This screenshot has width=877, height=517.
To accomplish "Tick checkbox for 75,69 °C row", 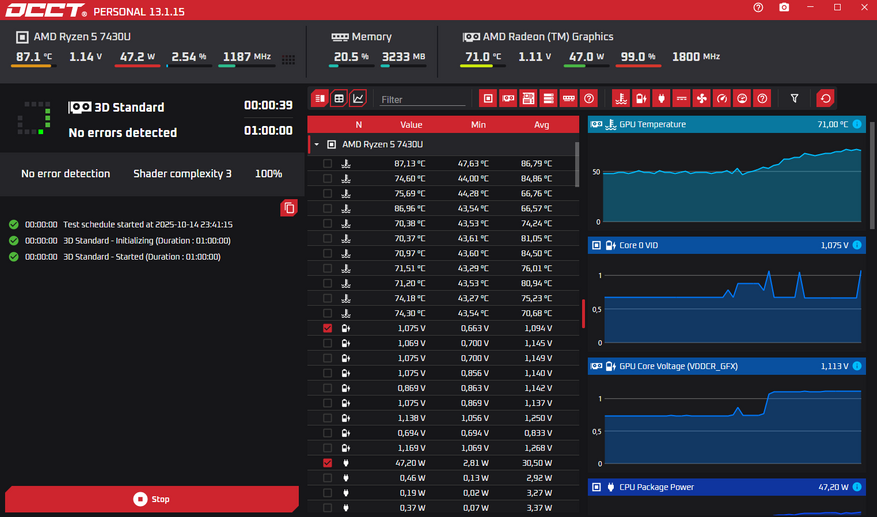I will [327, 194].
